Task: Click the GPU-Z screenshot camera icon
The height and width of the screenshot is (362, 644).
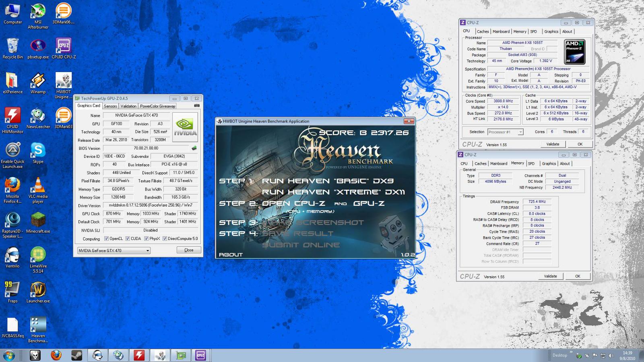Action: (x=197, y=105)
